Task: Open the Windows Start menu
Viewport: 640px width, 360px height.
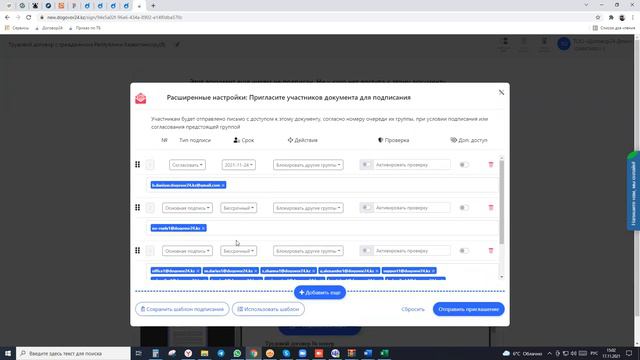Action: point(8,353)
